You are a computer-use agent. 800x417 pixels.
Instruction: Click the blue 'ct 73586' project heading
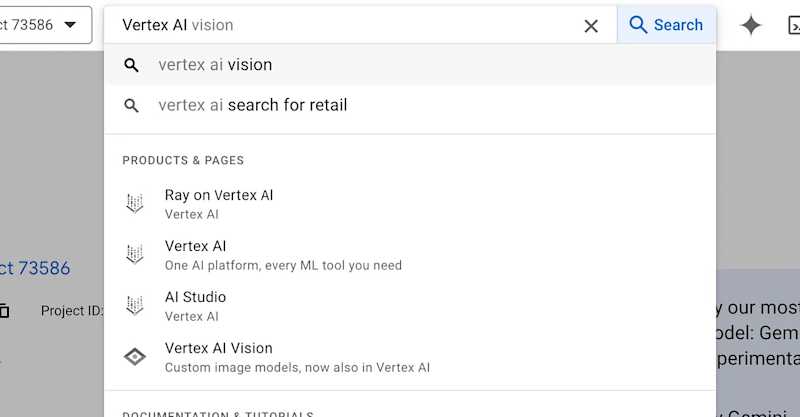point(35,268)
